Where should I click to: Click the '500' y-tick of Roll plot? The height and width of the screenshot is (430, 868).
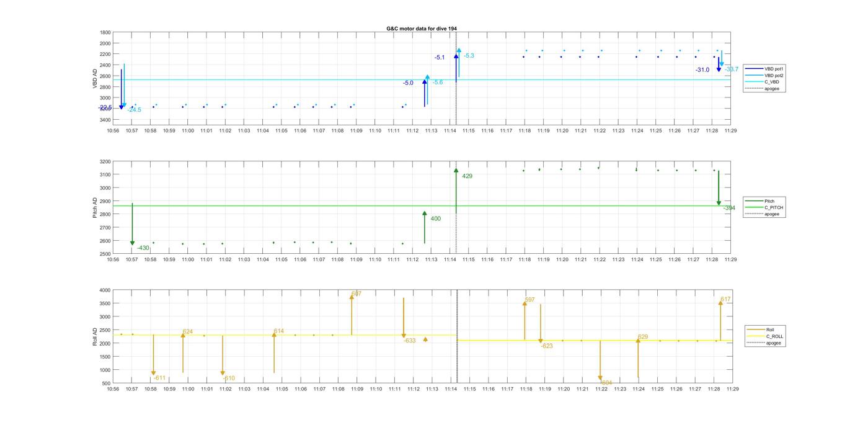(107, 383)
